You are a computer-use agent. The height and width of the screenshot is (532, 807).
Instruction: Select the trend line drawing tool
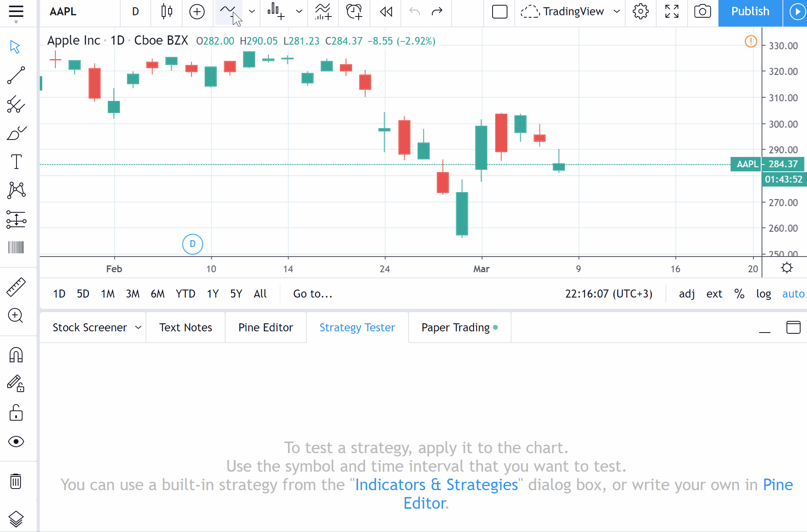16,76
